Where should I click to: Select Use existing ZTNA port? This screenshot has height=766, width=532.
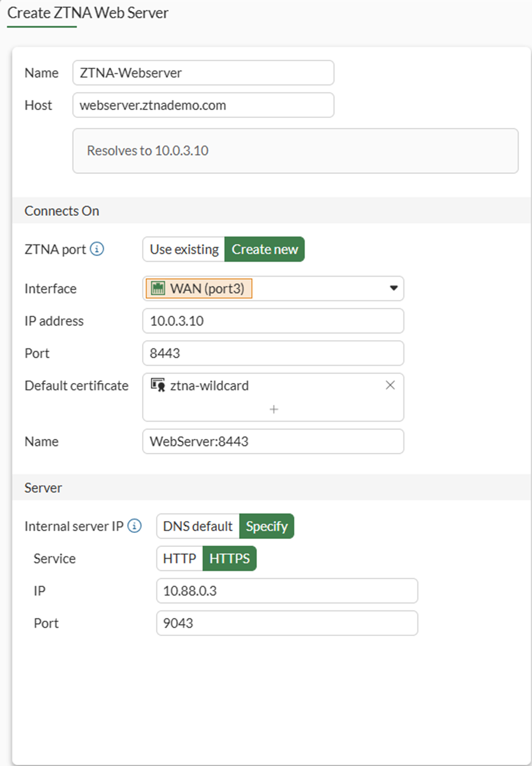184,249
